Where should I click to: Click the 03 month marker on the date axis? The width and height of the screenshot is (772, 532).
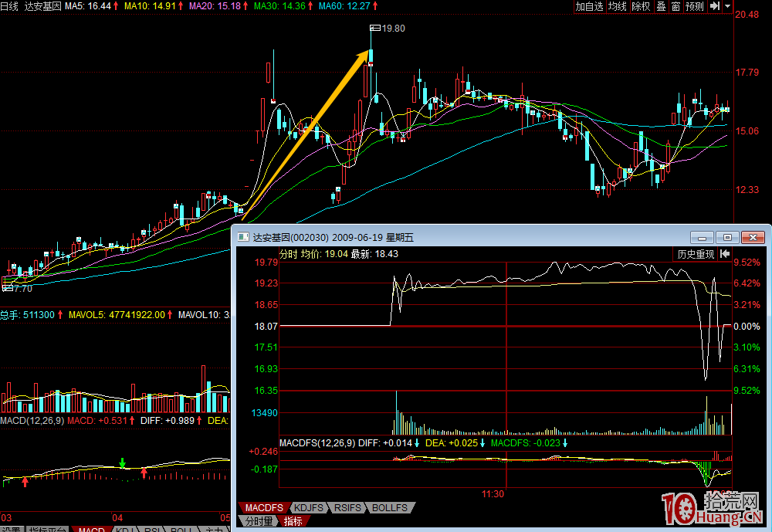[6, 517]
